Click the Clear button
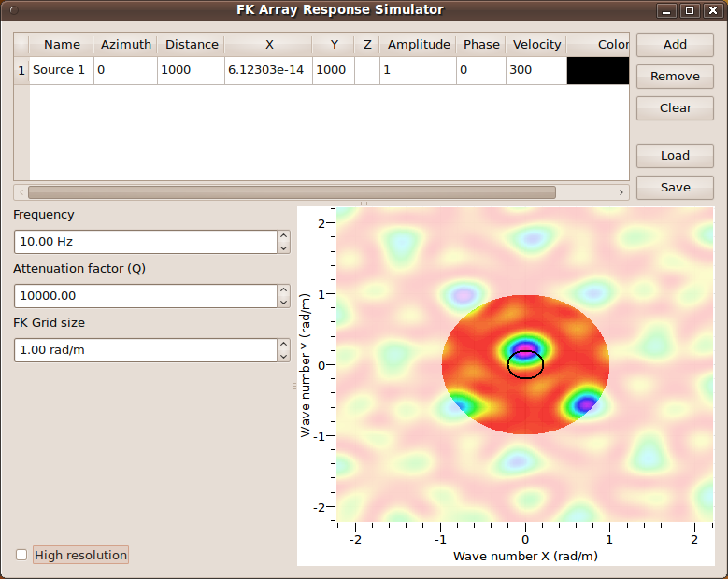 (675, 108)
